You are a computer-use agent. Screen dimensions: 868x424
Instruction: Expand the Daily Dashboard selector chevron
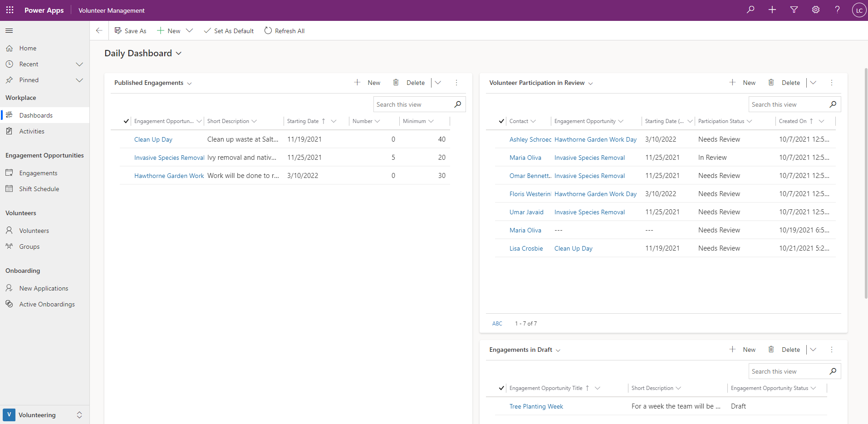[179, 54]
